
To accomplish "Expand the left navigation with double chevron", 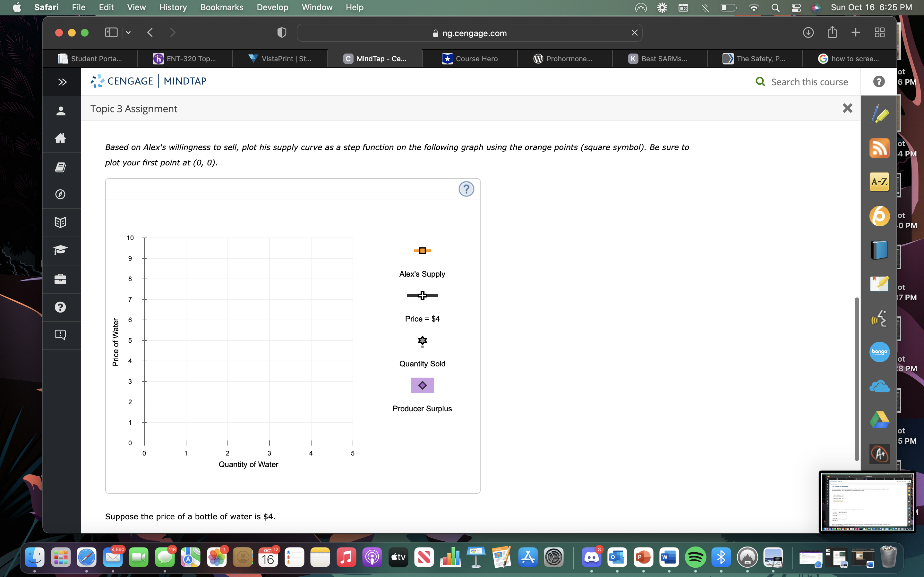I will [x=62, y=82].
